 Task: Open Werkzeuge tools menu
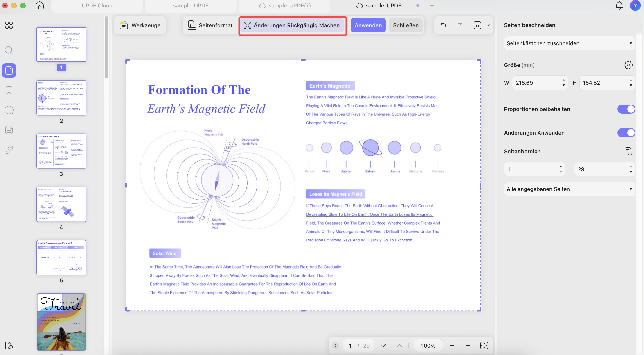[140, 25]
